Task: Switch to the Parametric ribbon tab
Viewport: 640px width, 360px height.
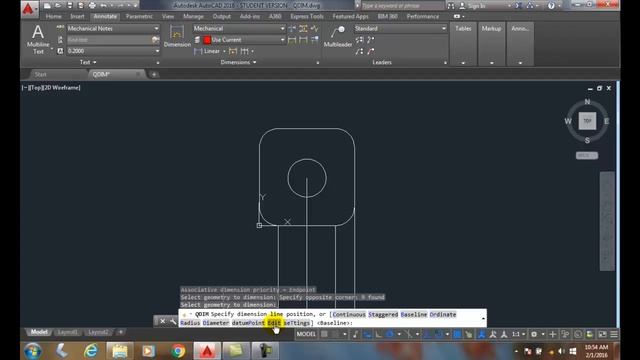Action: [x=139, y=16]
